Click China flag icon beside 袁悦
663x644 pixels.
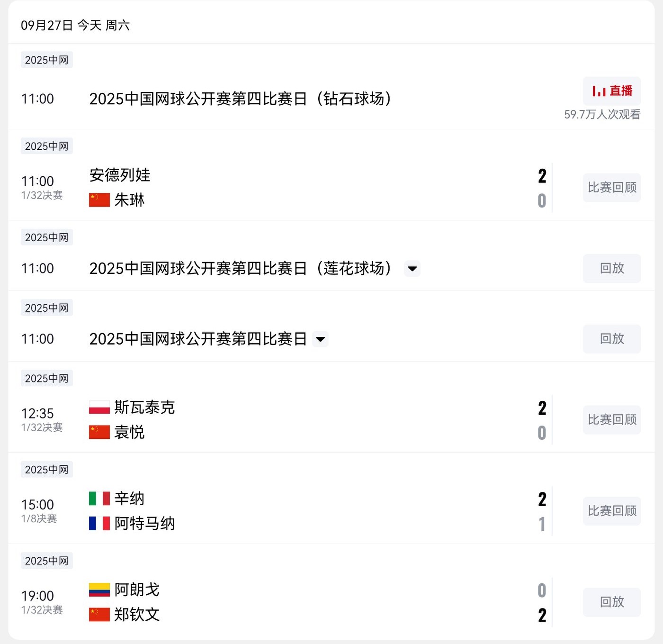point(99,432)
